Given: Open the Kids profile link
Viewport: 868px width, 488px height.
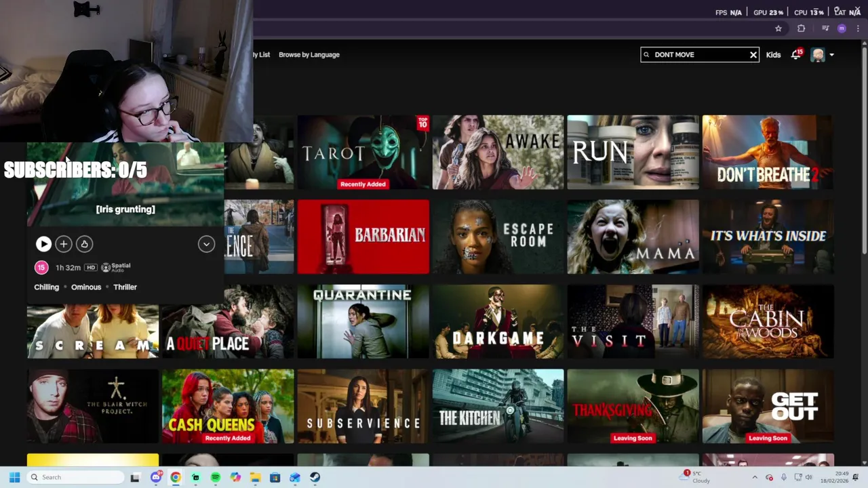Looking at the screenshot, I should pyautogui.click(x=773, y=55).
